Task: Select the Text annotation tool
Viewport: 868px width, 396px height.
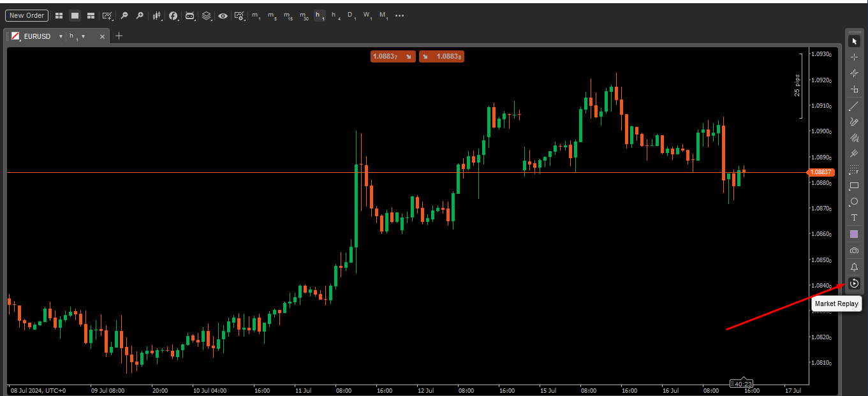Action: tap(854, 217)
